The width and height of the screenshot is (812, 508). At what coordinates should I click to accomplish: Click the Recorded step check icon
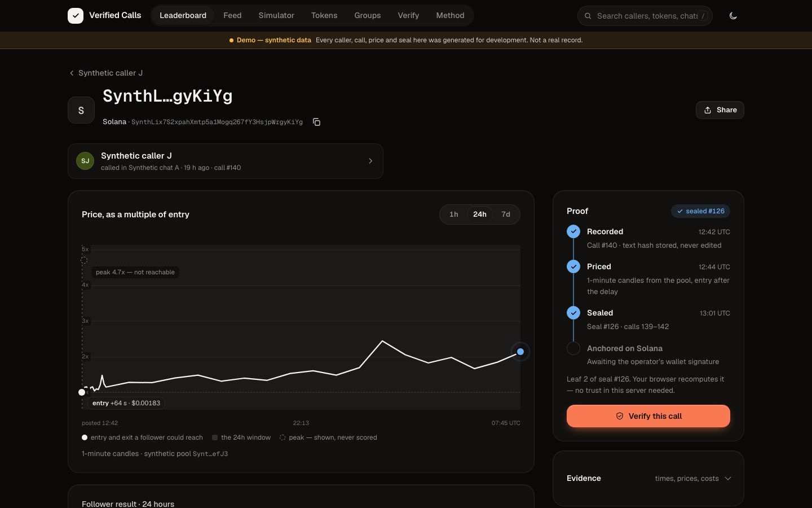(x=573, y=231)
